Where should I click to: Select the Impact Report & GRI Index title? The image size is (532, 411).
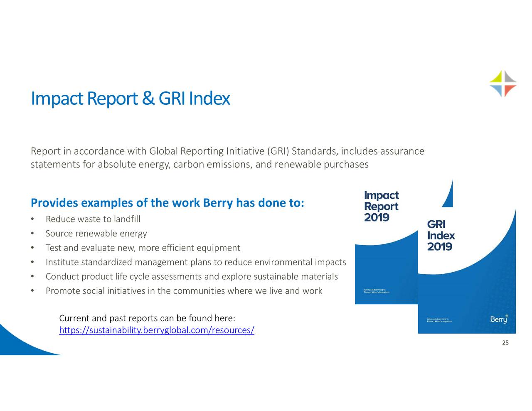coord(130,98)
